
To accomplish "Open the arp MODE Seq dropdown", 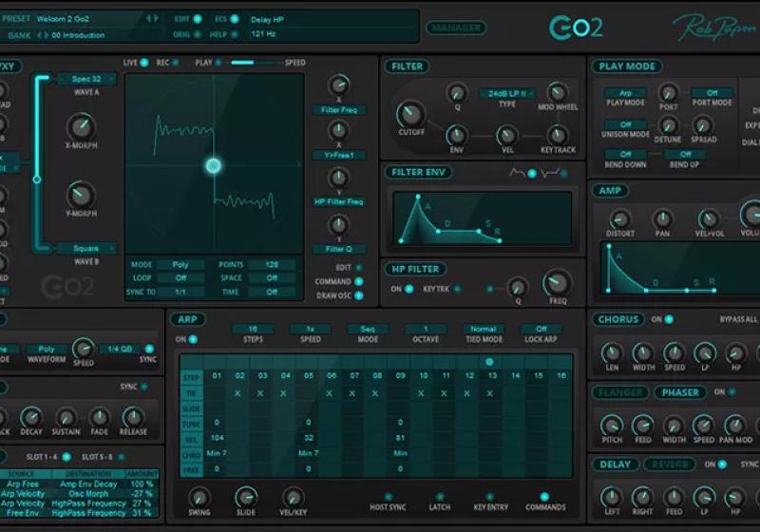I will [x=368, y=329].
